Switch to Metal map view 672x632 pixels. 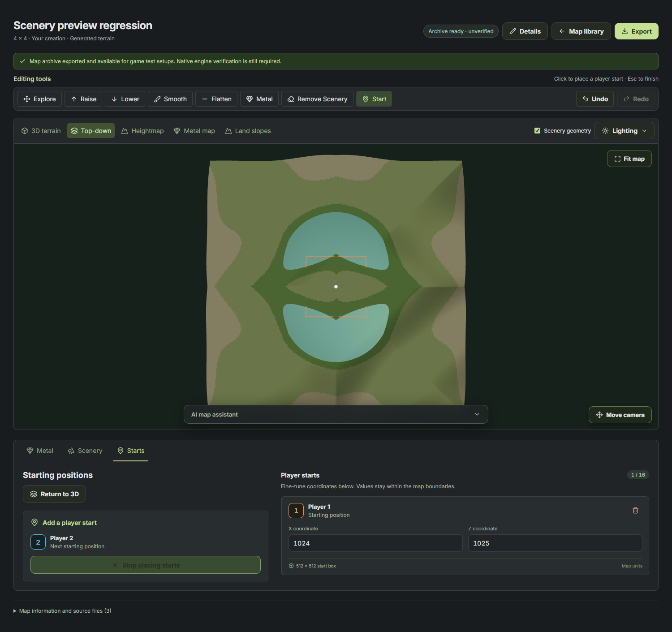[x=194, y=131]
